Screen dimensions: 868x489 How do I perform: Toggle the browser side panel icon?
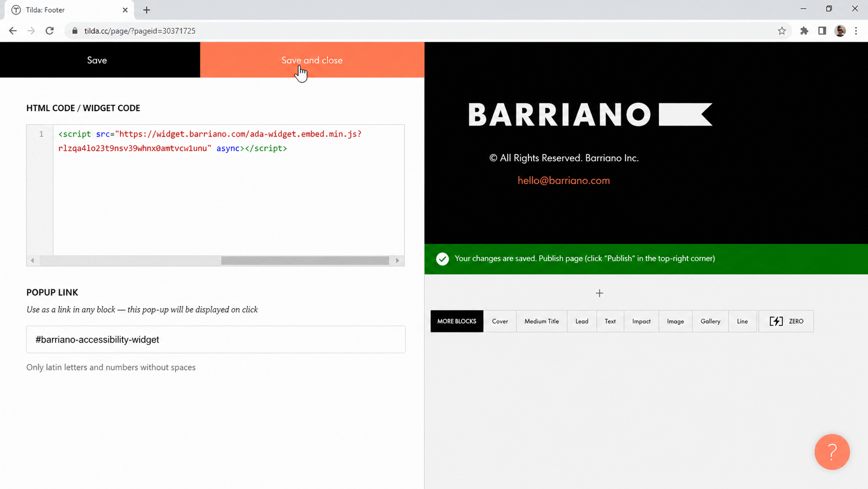click(822, 31)
